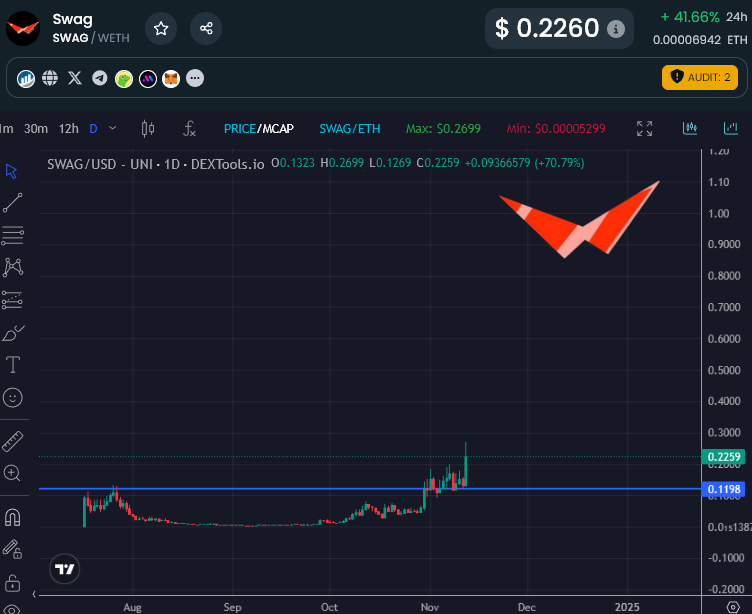Toggle the magnet snap mode
The width and height of the screenshot is (752, 614).
click(12, 518)
